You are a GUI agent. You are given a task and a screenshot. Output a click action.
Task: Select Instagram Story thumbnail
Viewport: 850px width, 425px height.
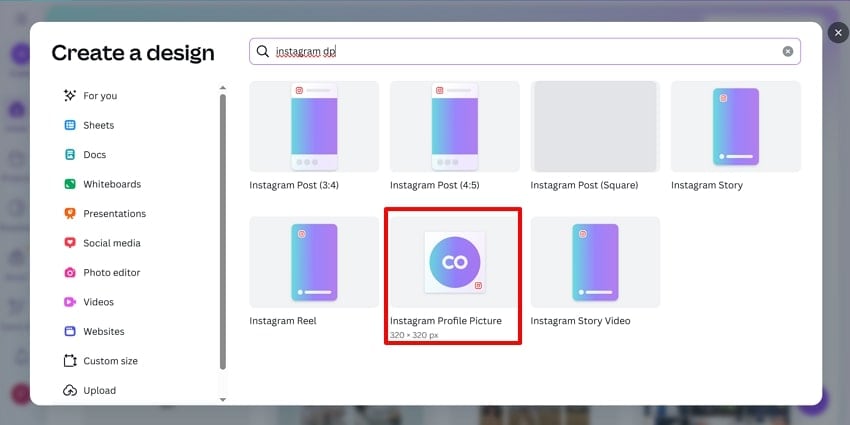coord(736,126)
